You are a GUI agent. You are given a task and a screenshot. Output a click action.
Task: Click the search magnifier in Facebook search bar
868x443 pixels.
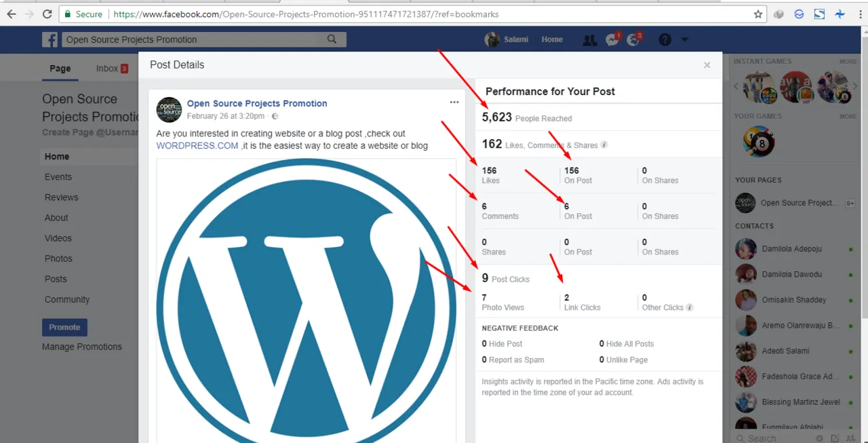[332, 39]
